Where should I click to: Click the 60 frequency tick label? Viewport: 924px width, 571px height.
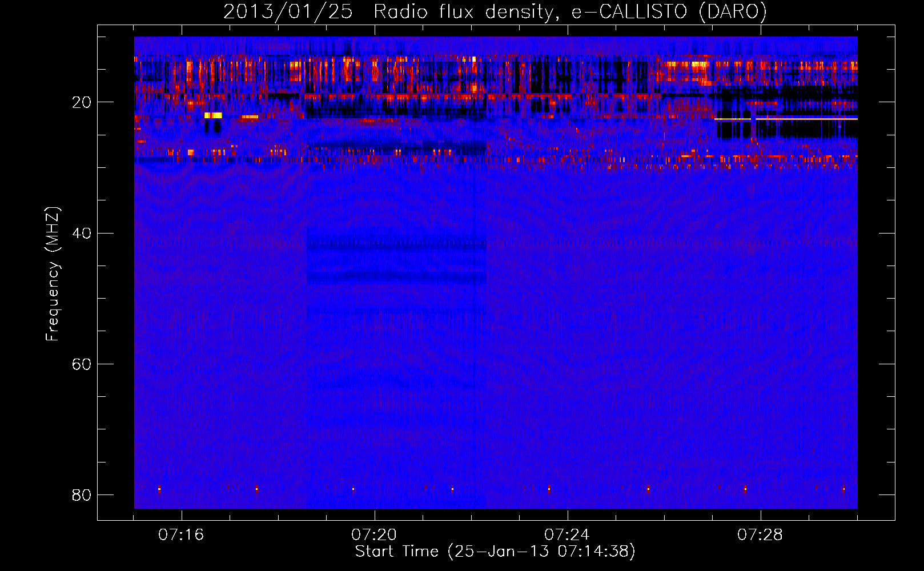(82, 364)
